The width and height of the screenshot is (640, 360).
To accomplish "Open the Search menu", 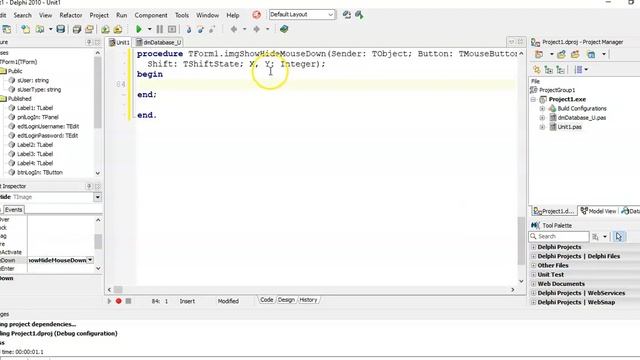I will click(22, 15).
